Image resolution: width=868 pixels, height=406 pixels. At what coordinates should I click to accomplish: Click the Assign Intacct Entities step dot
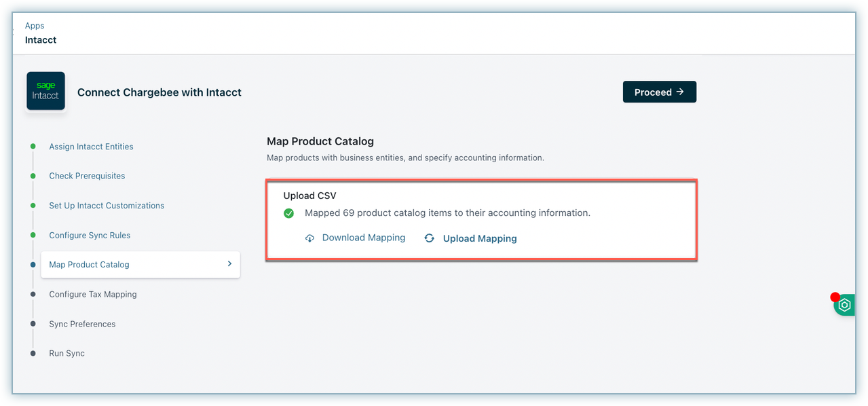(x=33, y=147)
